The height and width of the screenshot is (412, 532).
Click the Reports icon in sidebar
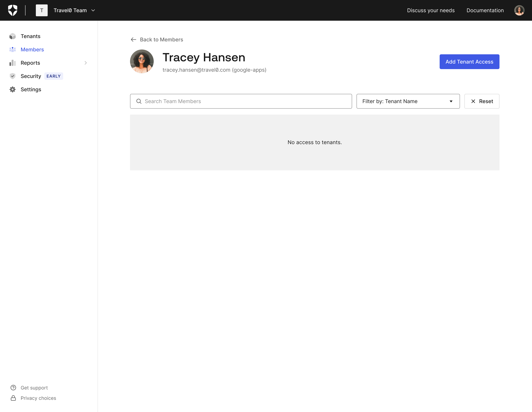tap(13, 63)
